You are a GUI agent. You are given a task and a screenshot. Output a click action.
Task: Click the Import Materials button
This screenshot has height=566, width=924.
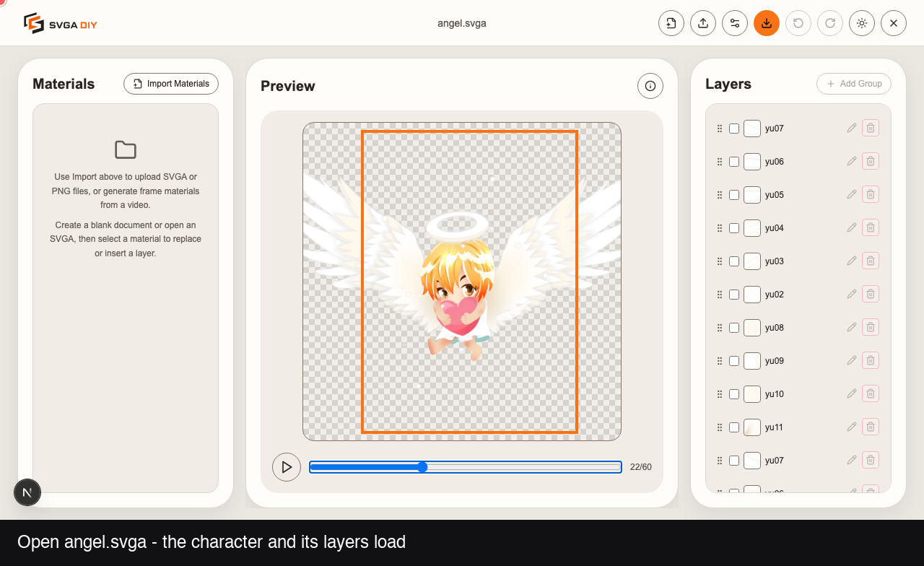(x=171, y=84)
